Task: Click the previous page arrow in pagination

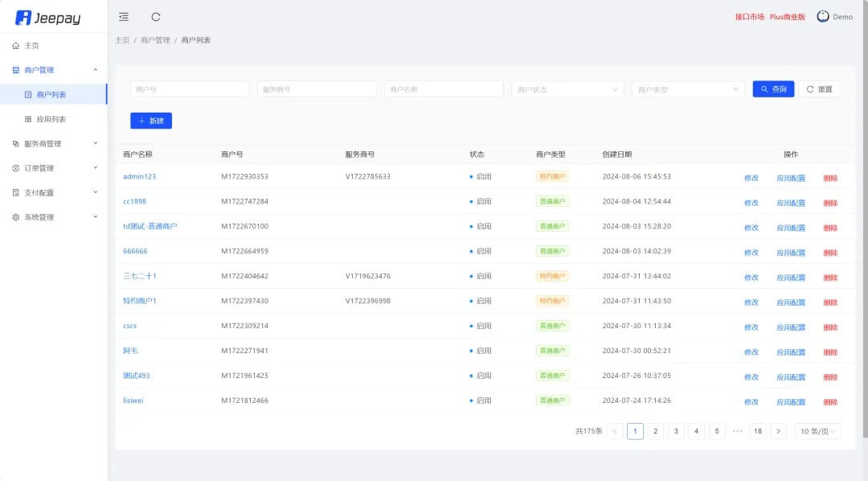Action: [615, 431]
